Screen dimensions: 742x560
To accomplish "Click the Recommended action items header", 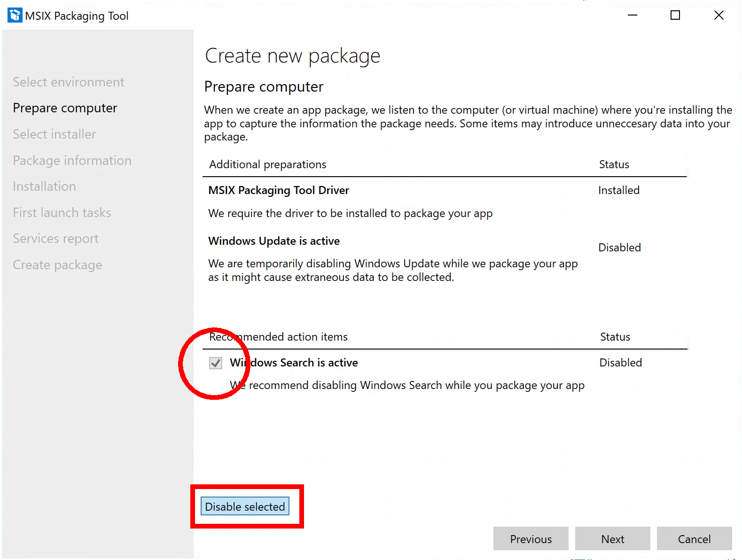I will [278, 337].
